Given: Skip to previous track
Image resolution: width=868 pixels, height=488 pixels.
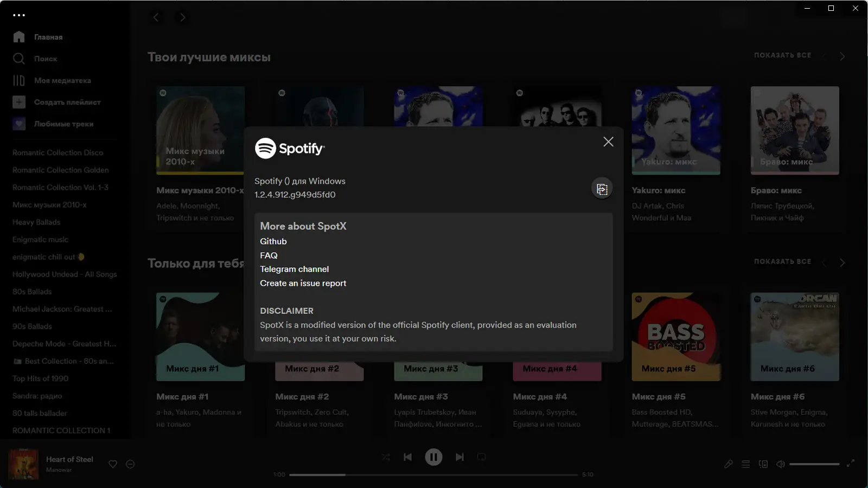Looking at the screenshot, I should (x=407, y=457).
